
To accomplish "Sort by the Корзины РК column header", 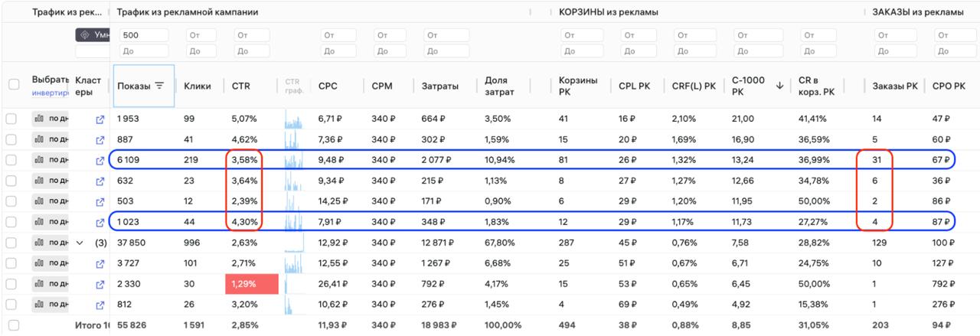I will point(578,86).
